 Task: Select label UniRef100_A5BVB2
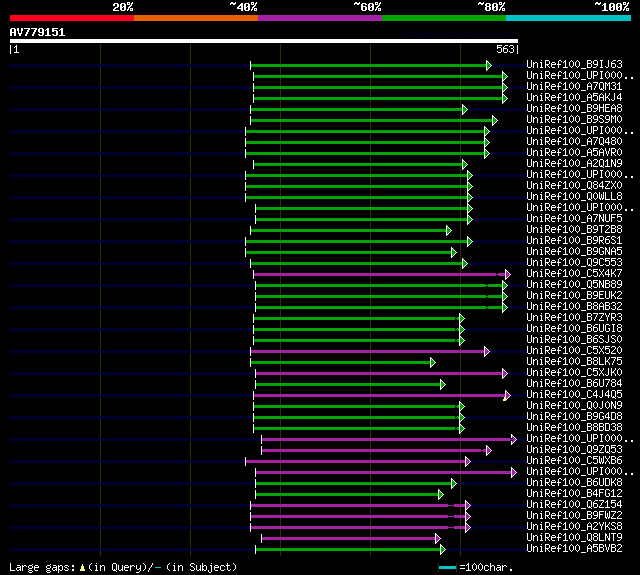pos(574,549)
